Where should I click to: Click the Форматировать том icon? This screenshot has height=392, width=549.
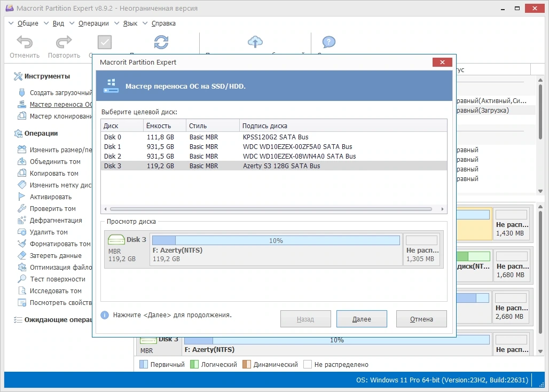[x=22, y=244]
